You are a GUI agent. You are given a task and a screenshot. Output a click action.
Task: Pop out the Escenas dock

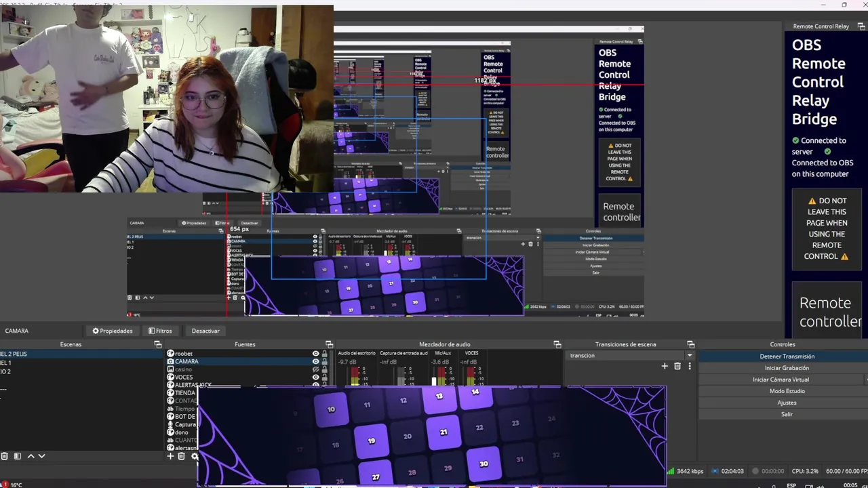(x=157, y=344)
